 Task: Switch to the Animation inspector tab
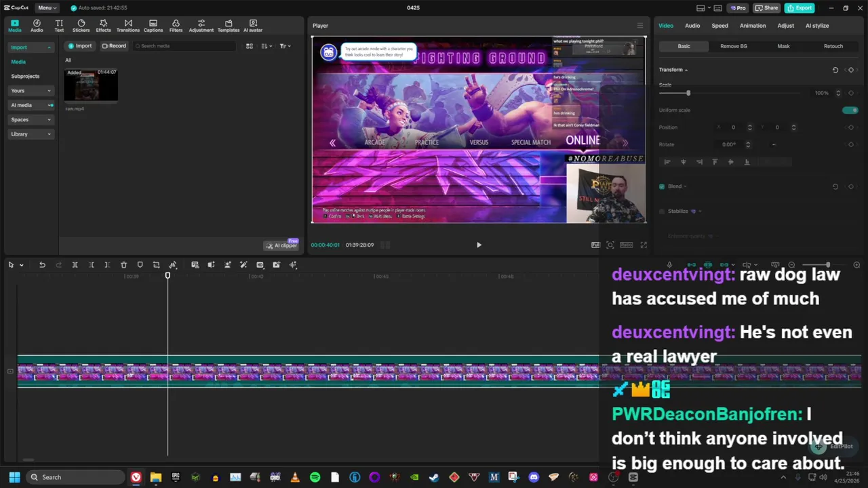[x=753, y=26]
